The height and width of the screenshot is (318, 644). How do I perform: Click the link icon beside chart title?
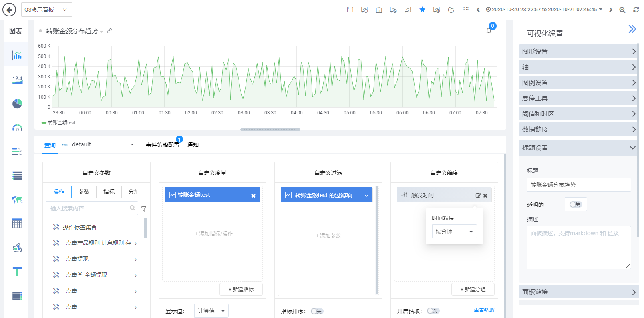point(109,31)
